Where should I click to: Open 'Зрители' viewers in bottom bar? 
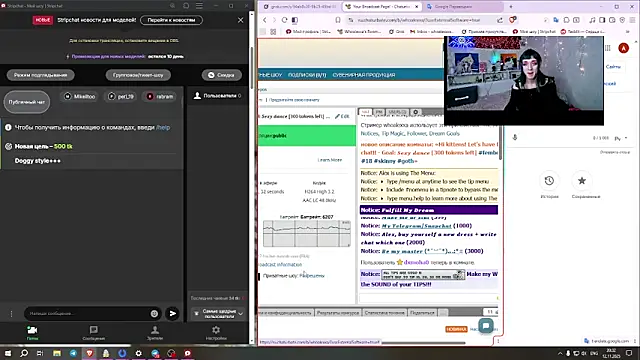click(x=155, y=333)
